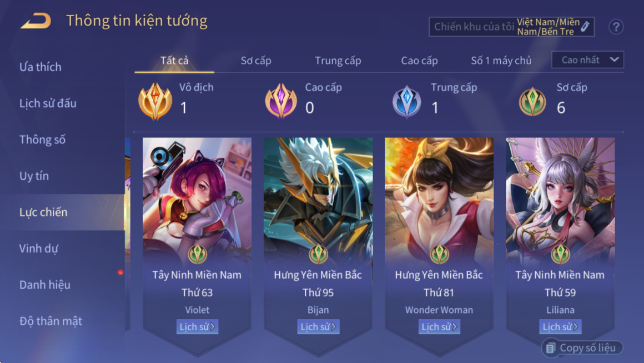Open the help question mark icon
This screenshot has height=363, width=644.
(x=616, y=27)
